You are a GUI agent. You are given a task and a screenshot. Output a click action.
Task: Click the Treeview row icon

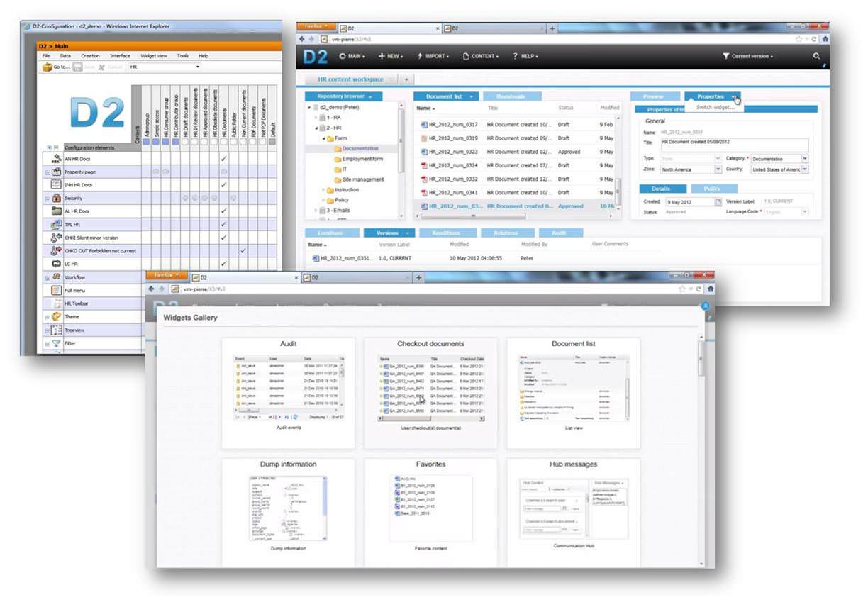pyautogui.click(x=56, y=330)
